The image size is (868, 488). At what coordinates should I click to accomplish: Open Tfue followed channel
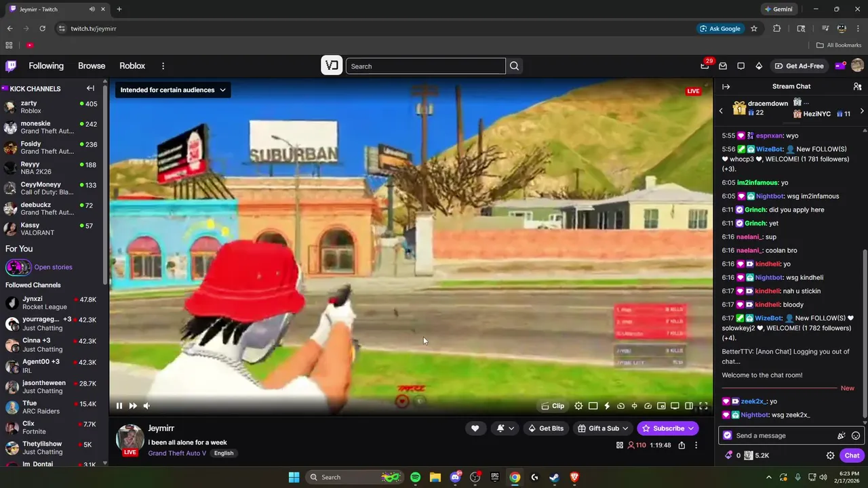[51, 407]
